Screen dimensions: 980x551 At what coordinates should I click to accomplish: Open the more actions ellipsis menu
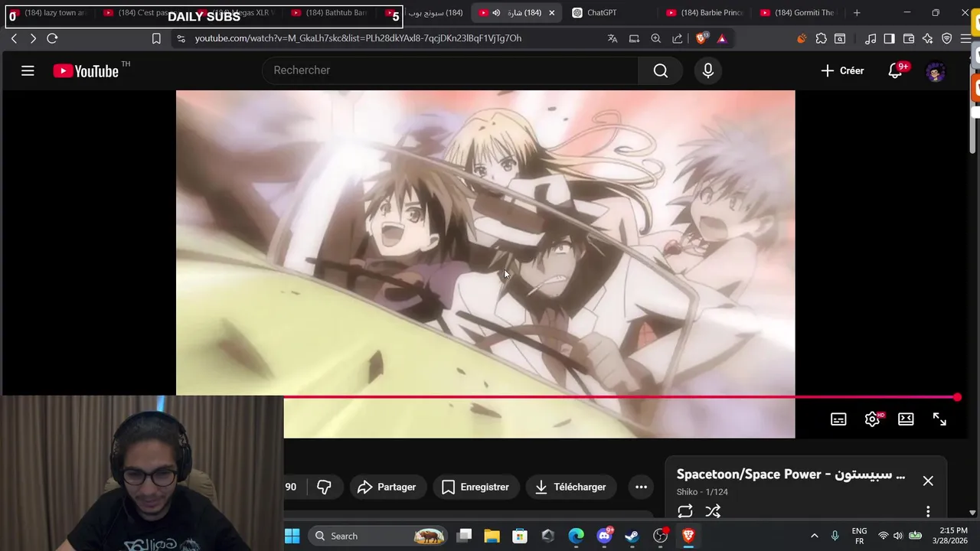[x=641, y=487]
